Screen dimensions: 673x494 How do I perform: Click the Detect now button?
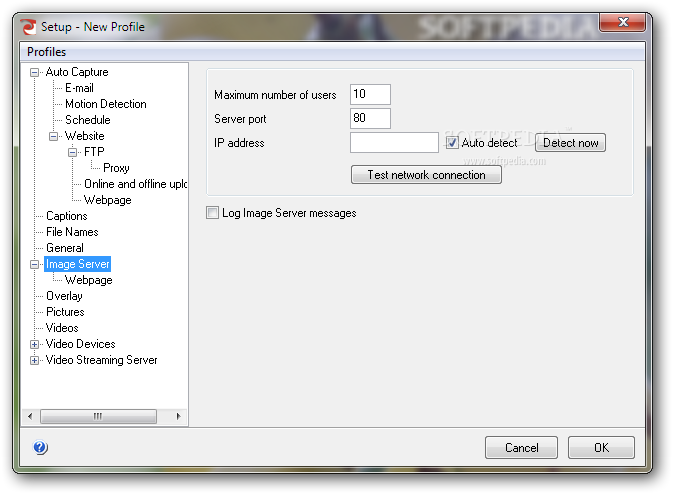pos(570,142)
